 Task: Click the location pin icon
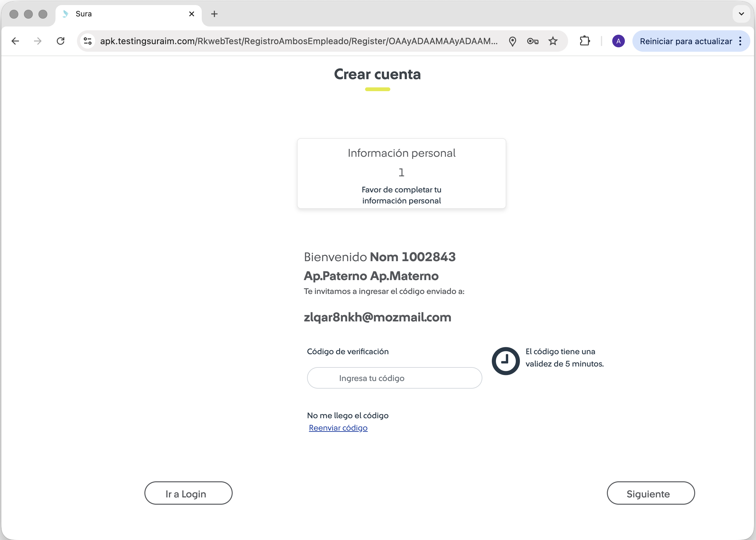(512, 41)
